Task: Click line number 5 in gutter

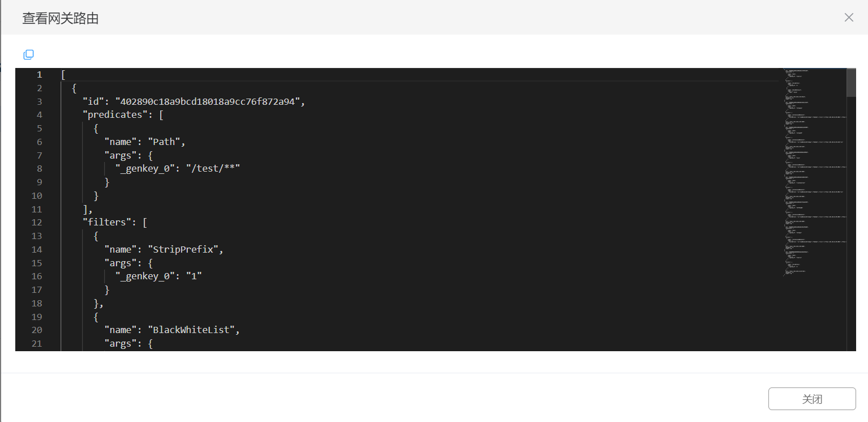Action: (39, 129)
